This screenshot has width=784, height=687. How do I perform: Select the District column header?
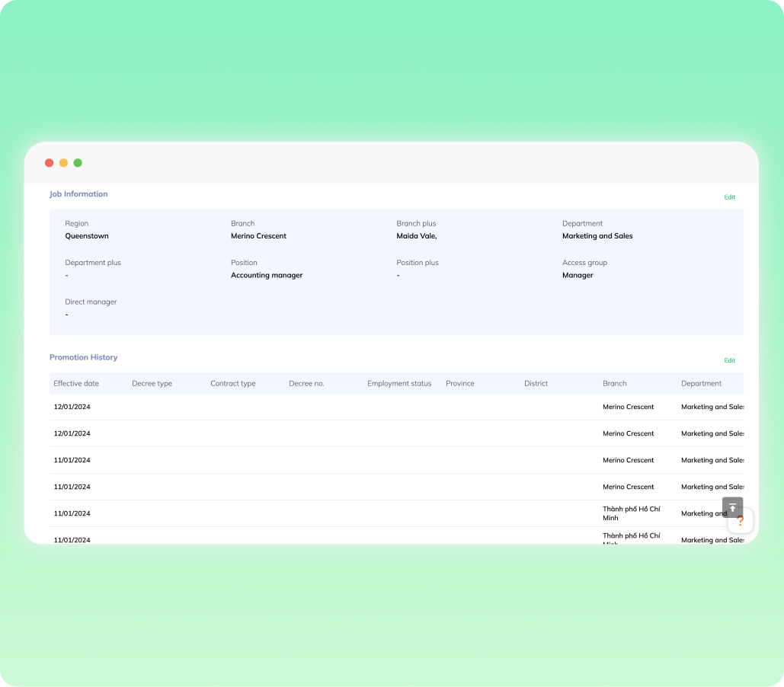click(x=536, y=384)
